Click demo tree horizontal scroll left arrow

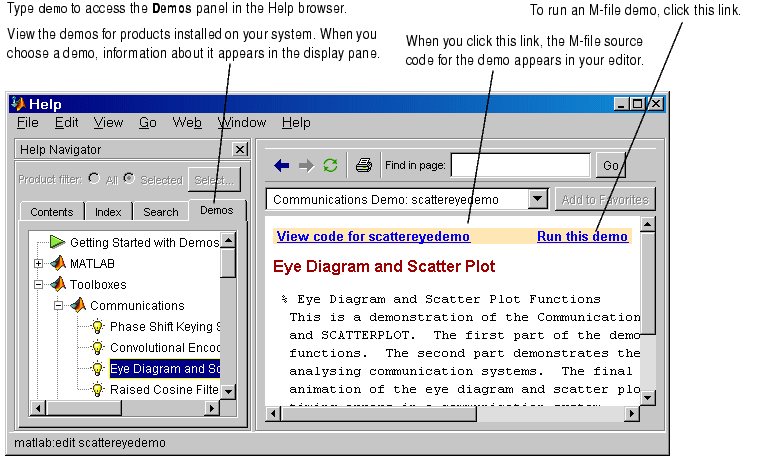pos(38,408)
